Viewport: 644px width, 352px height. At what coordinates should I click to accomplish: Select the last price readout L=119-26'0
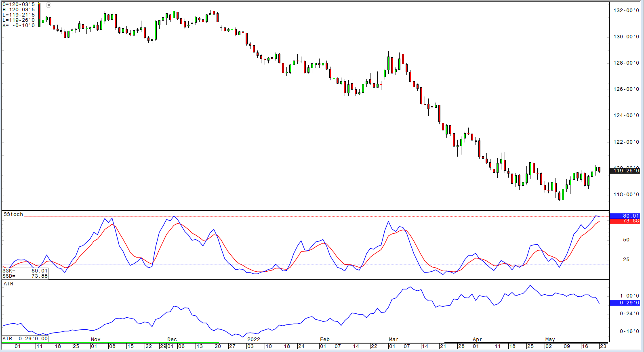(x=19, y=20)
